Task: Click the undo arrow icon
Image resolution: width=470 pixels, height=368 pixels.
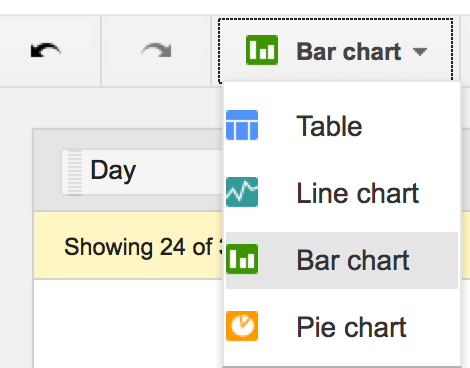Action: tap(46, 51)
